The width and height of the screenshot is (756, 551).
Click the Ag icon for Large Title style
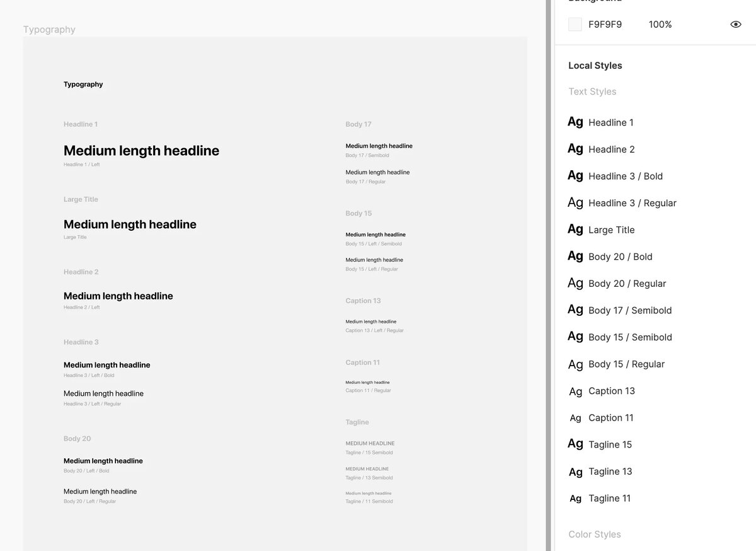click(x=575, y=229)
